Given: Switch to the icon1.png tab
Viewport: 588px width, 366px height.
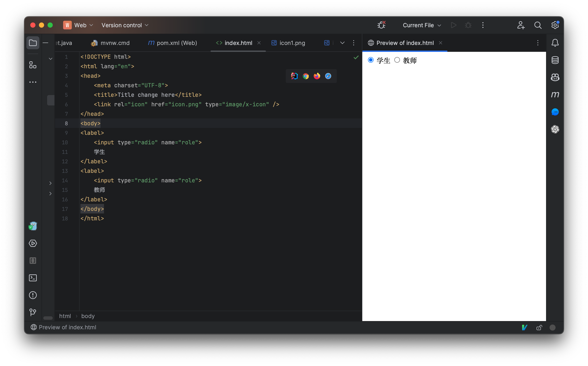Looking at the screenshot, I should [x=288, y=43].
